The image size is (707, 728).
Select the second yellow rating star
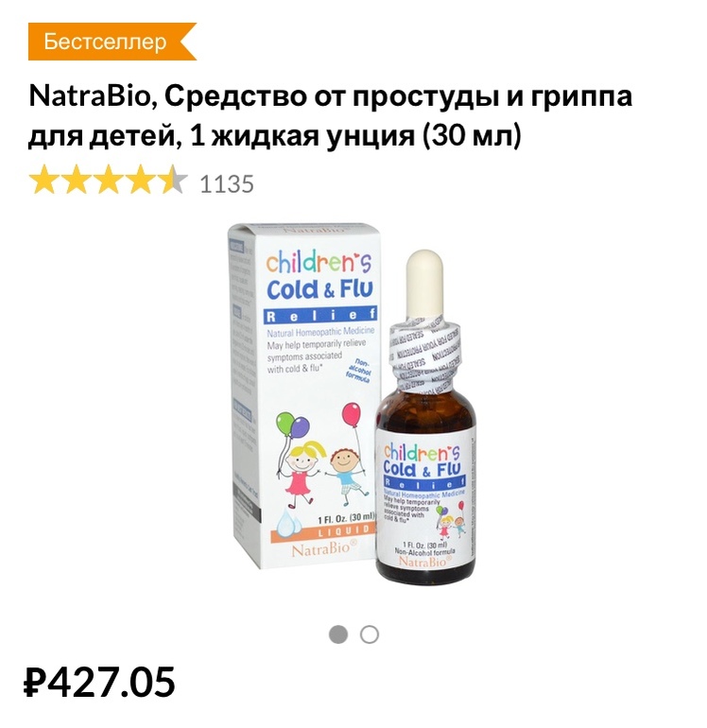click(x=77, y=180)
